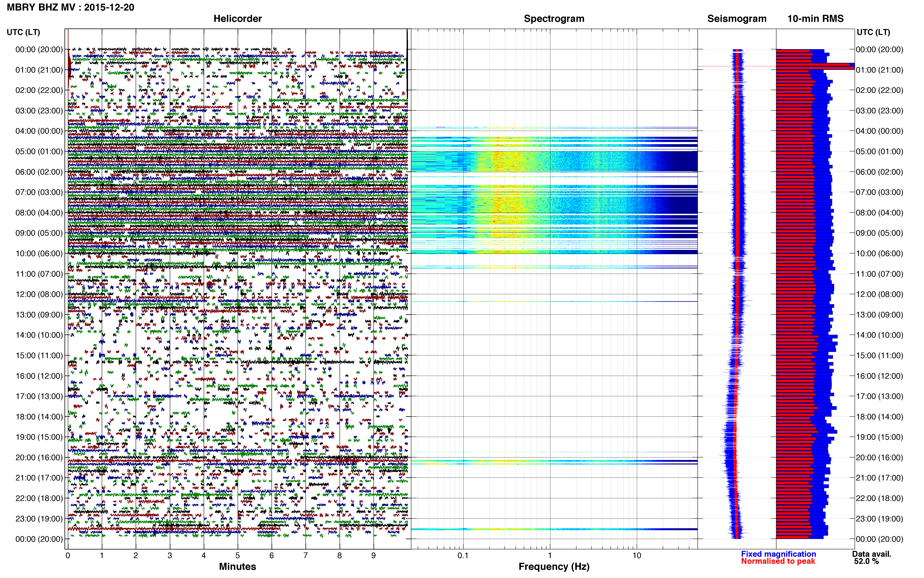Click the left 'UTC (LT)' axis header
The width and height of the screenshot is (924, 578).
[x=23, y=32]
